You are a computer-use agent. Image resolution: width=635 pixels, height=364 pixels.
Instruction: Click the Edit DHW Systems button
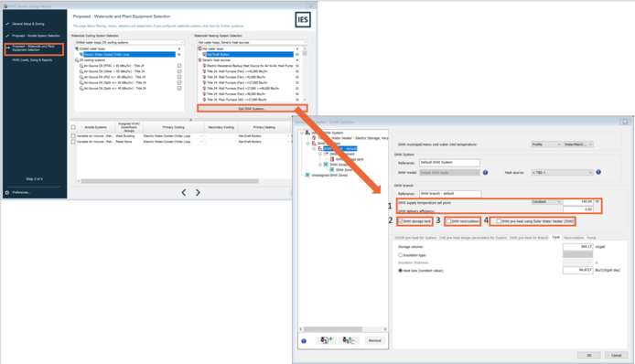coord(252,109)
